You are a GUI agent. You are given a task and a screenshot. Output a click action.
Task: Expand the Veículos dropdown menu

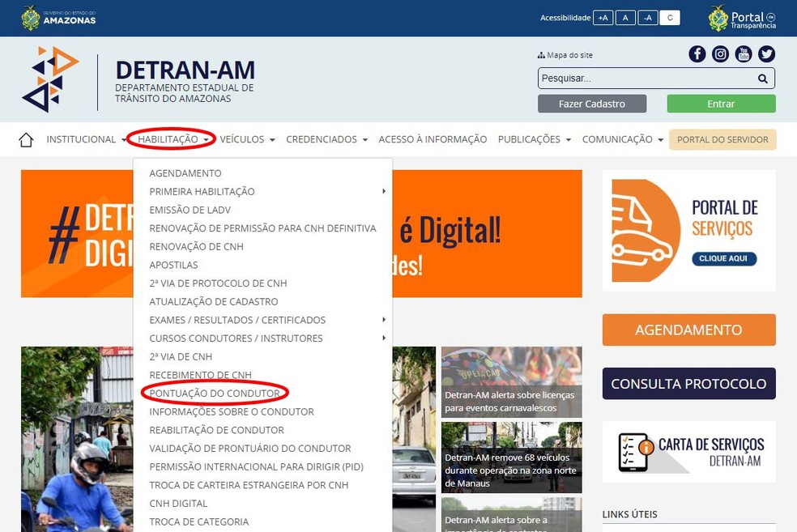point(247,139)
